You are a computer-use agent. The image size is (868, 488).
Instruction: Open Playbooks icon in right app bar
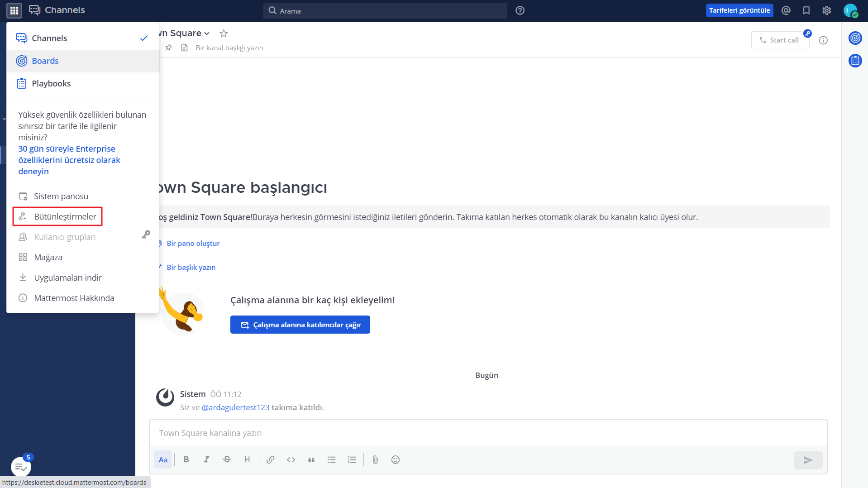(x=855, y=60)
